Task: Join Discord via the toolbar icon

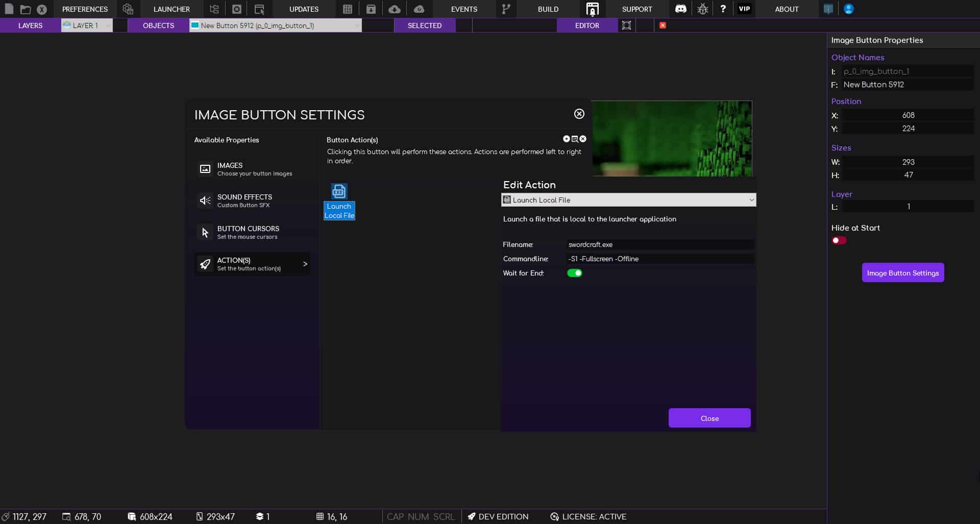Action: coord(680,9)
